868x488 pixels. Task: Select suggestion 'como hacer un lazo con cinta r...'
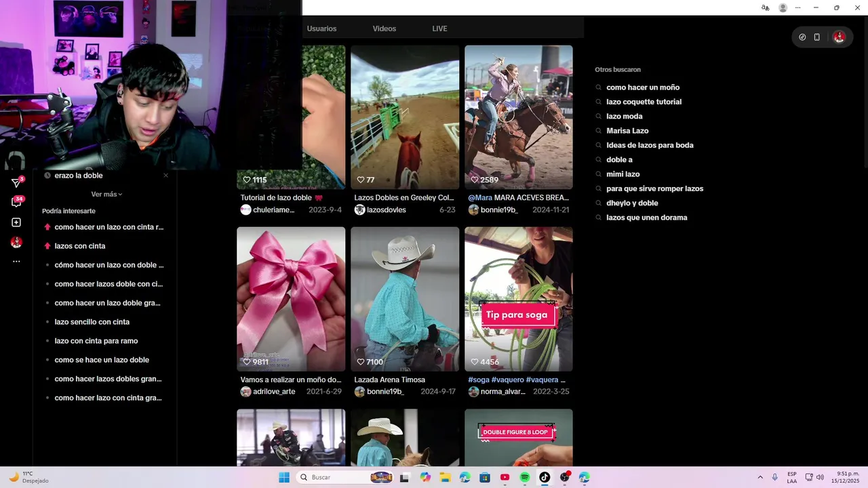pos(109,227)
